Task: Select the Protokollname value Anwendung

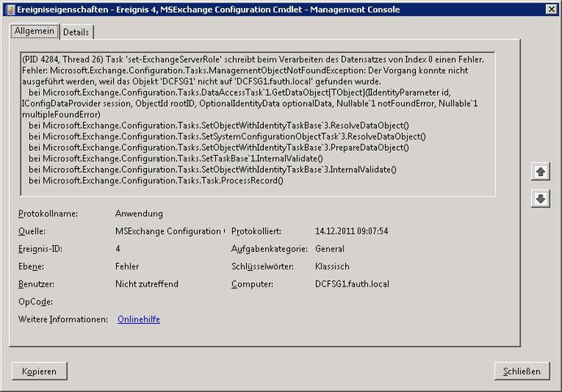Action: tap(139, 214)
